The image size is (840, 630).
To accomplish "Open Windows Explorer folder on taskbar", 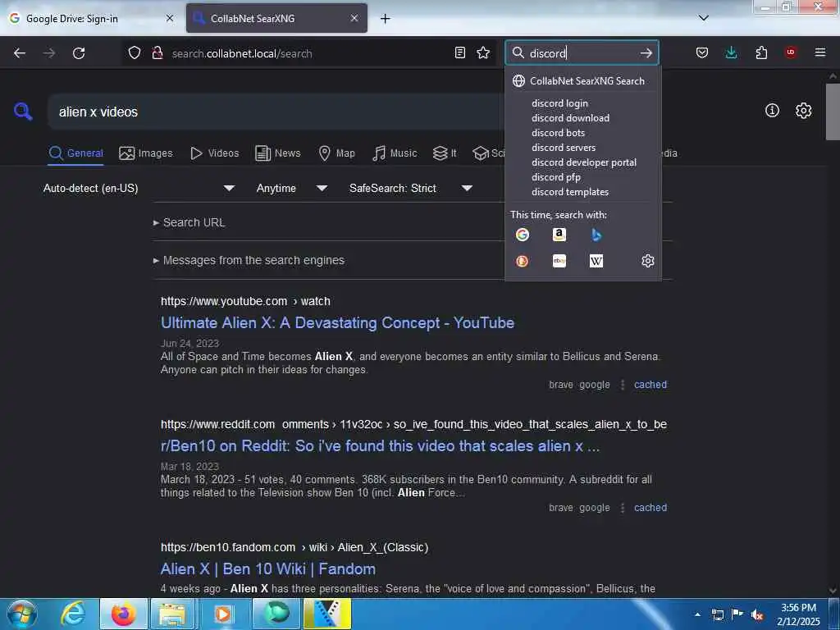I will pyautogui.click(x=172, y=614).
